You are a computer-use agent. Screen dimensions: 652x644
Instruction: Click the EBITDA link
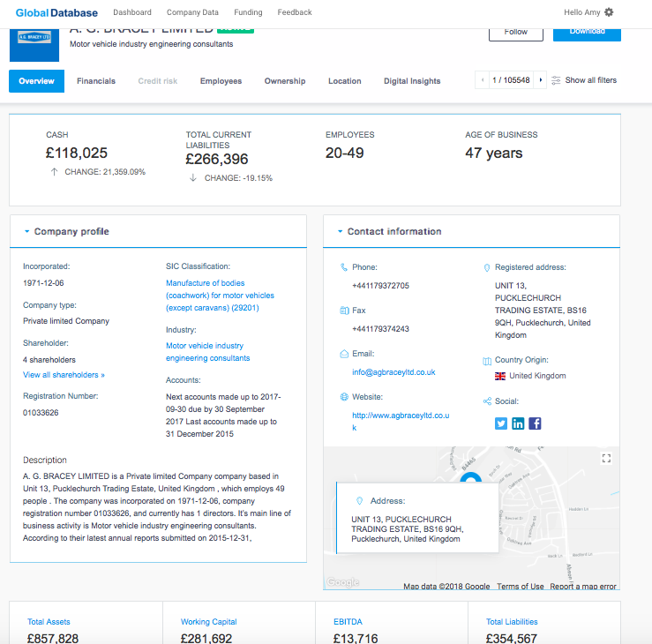[x=348, y=622]
